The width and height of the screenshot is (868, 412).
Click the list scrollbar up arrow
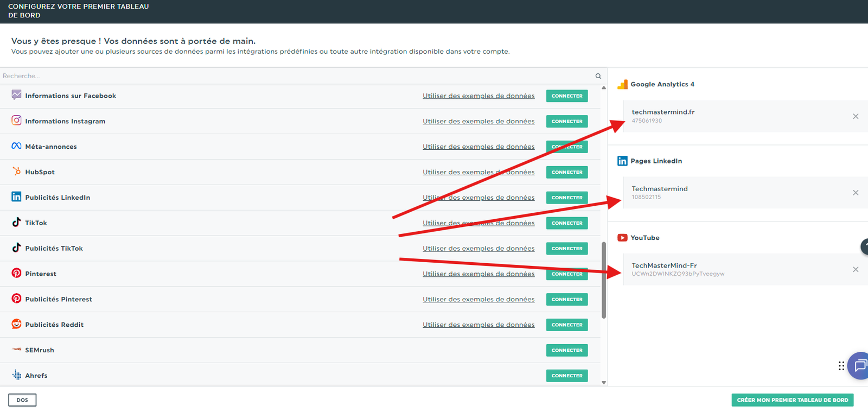point(604,88)
